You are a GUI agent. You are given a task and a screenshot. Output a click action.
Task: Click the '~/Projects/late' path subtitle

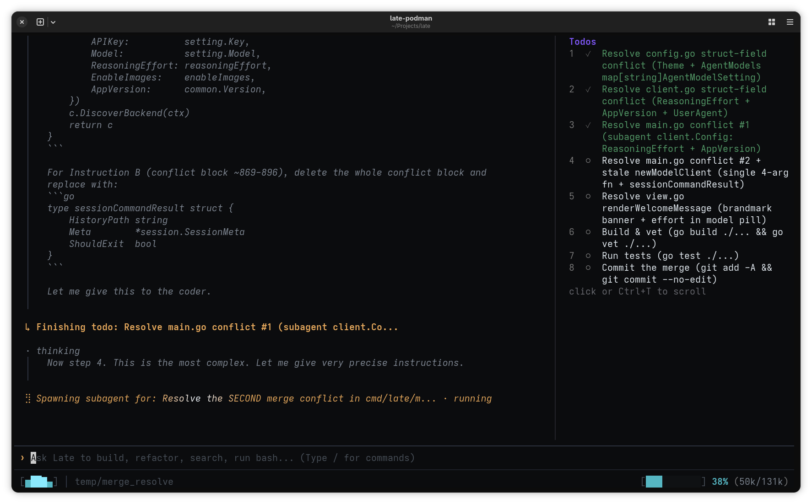pos(411,26)
